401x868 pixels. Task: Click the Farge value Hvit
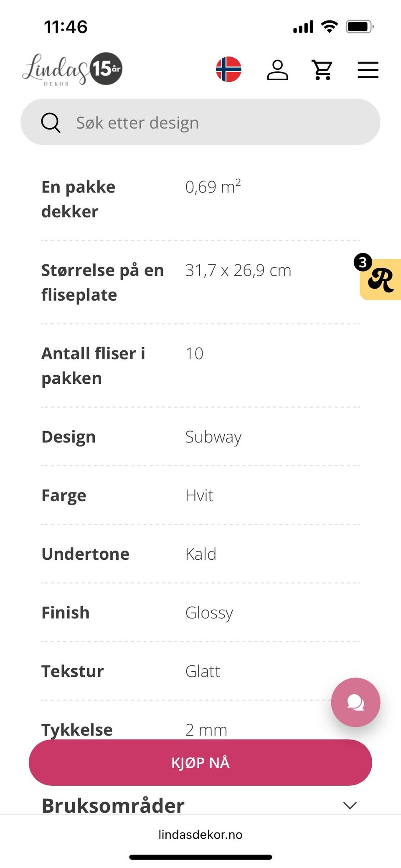tap(199, 495)
